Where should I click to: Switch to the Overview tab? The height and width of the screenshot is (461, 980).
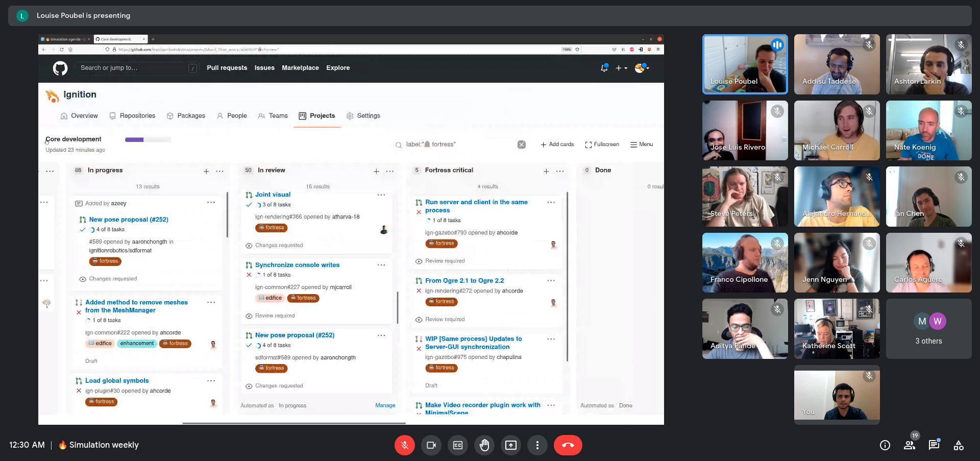pos(79,116)
